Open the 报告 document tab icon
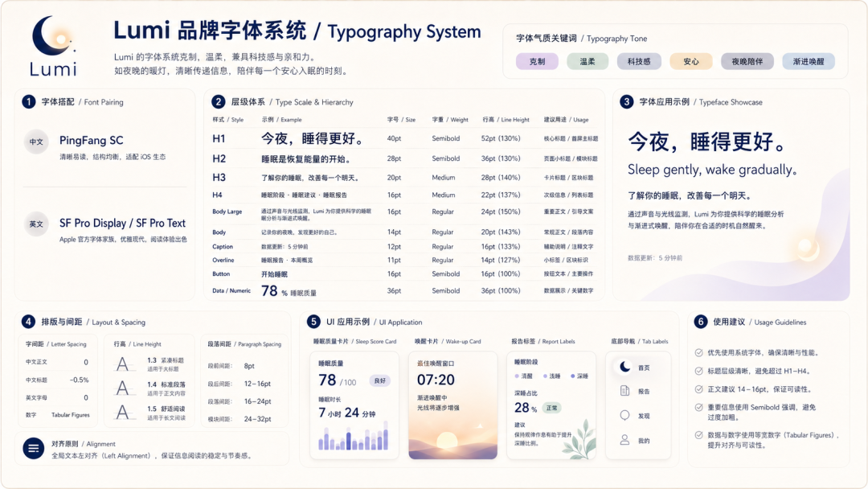 625,391
